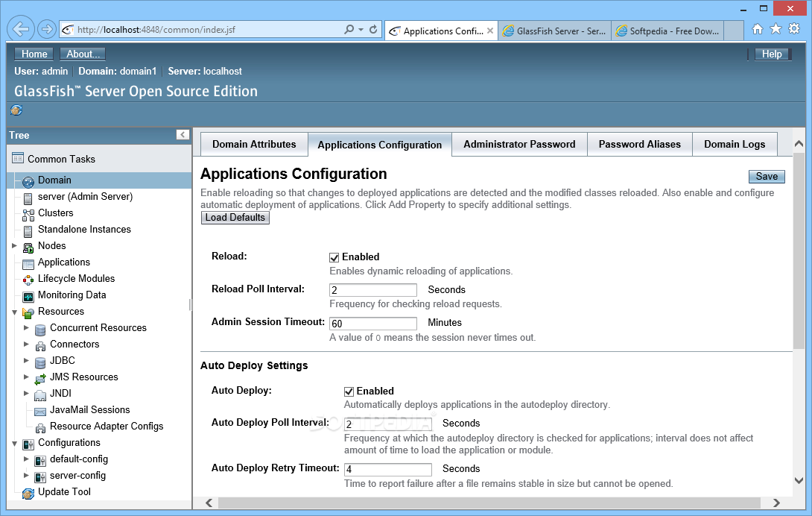Open the address bar dropdown arrow
812x516 pixels.
coord(361,30)
